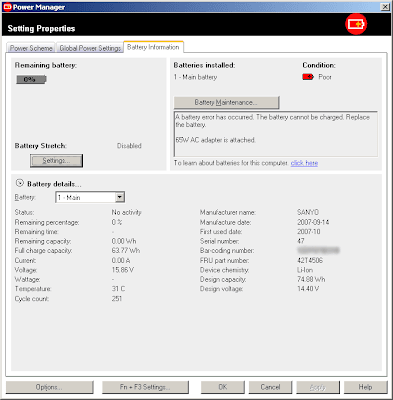
Task: Click the Power Manager title bar icon
Action: click(7, 7)
